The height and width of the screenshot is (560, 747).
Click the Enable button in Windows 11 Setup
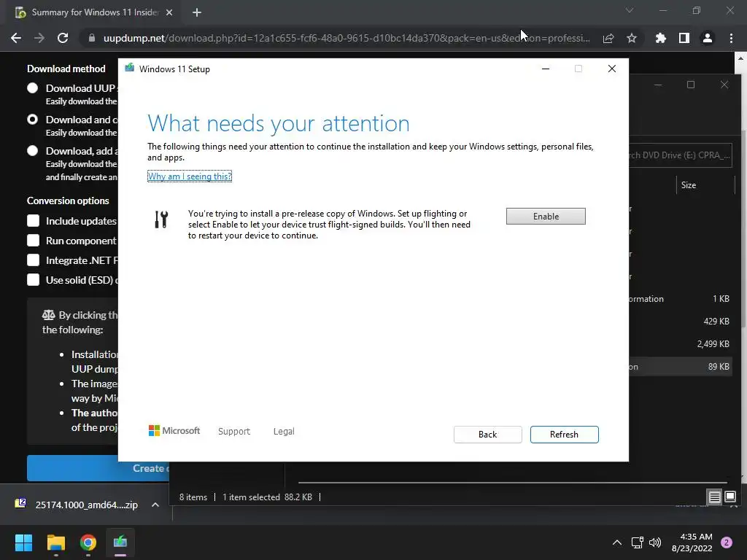click(x=546, y=216)
